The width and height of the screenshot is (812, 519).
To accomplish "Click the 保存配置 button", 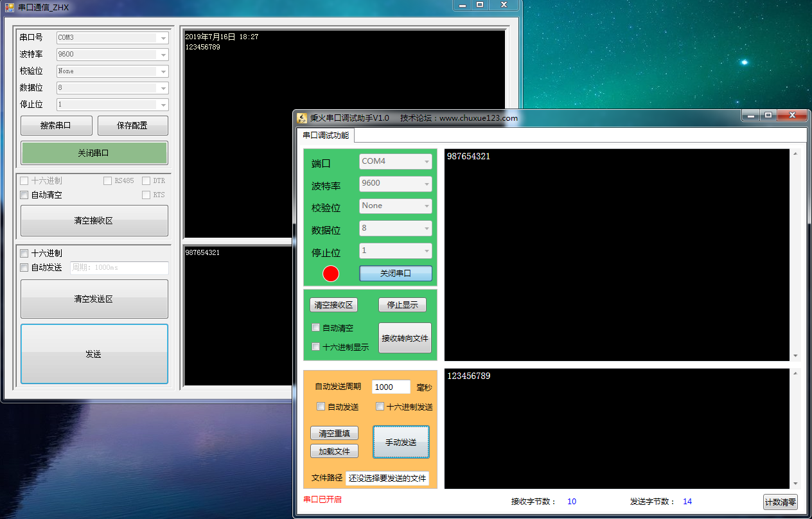I will click(x=133, y=125).
